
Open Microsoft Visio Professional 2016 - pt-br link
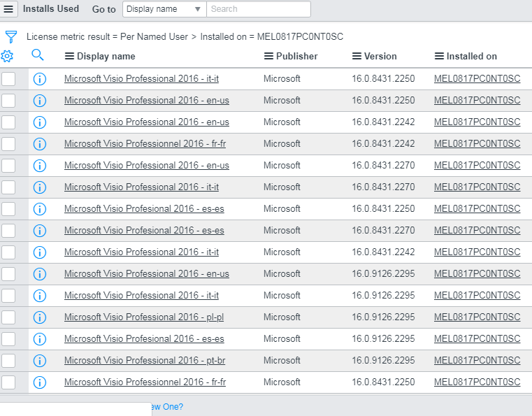145,360
